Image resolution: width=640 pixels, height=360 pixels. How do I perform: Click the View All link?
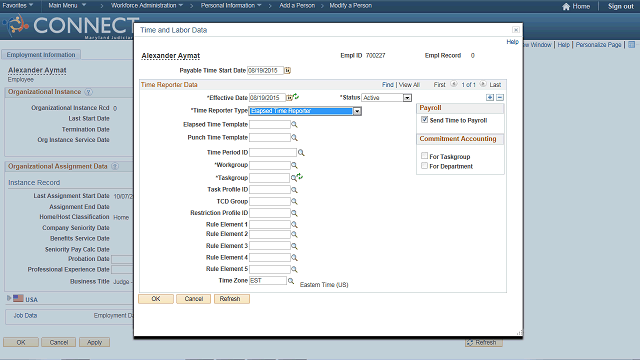(x=409, y=84)
